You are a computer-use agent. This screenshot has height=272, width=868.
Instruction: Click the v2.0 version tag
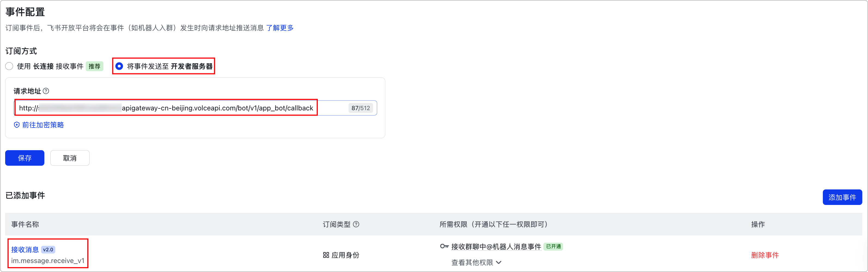pos(48,250)
